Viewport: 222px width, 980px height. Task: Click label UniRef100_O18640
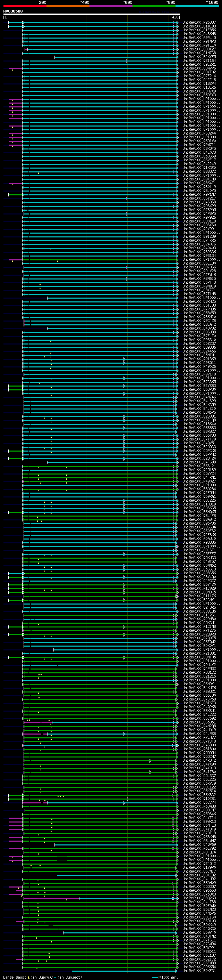coord(199,424)
